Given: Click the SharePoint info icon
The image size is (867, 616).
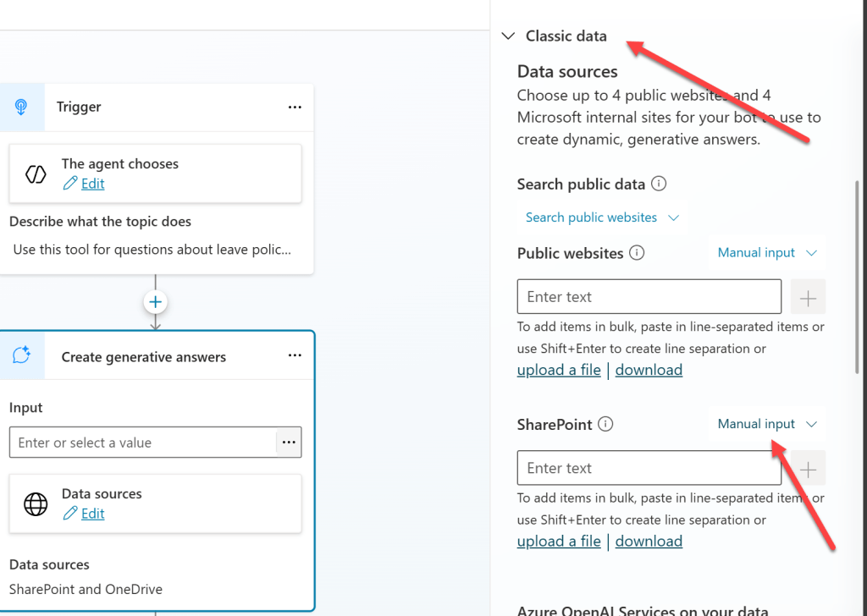Looking at the screenshot, I should coord(605,424).
